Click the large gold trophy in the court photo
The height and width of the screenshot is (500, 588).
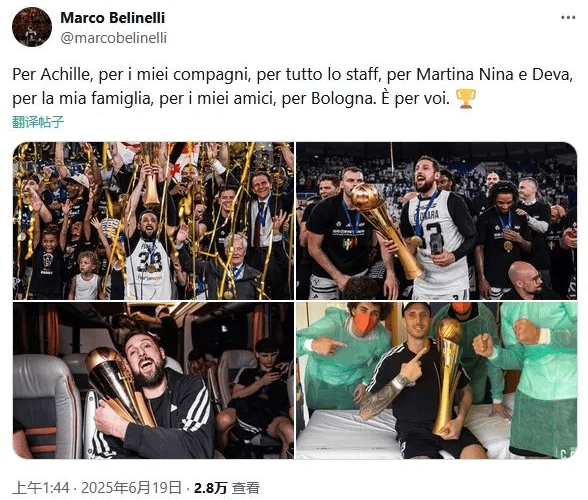pyautogui.click(x=386, y=229)
